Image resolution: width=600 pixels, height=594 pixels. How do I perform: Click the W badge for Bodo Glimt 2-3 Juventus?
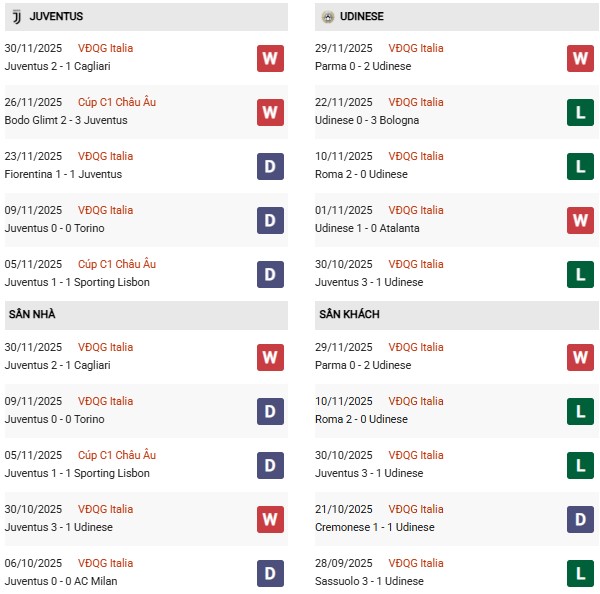coord(270,112)
